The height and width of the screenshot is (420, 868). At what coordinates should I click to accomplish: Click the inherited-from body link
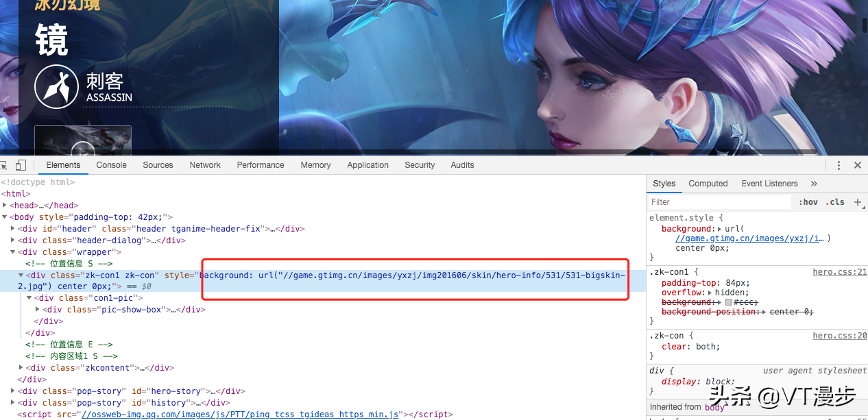(x=714, y=407)
